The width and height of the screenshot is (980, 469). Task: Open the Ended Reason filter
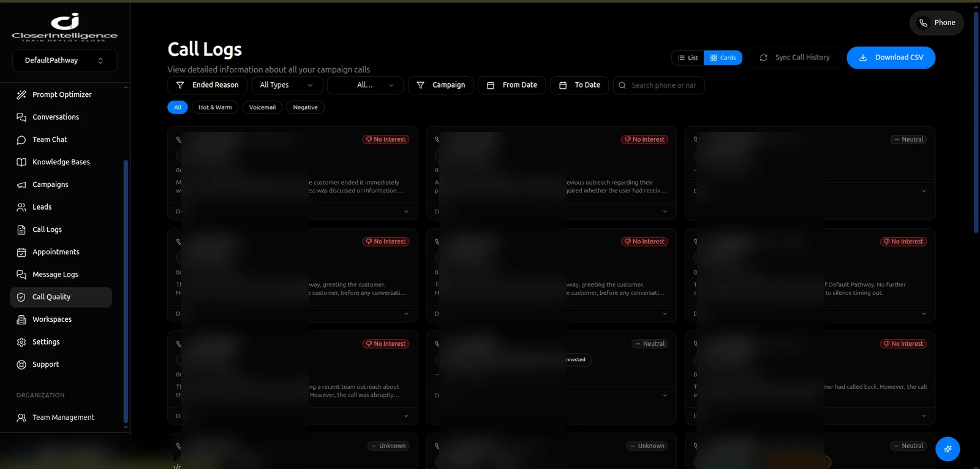pyautogui.click(x=207, y=85)
